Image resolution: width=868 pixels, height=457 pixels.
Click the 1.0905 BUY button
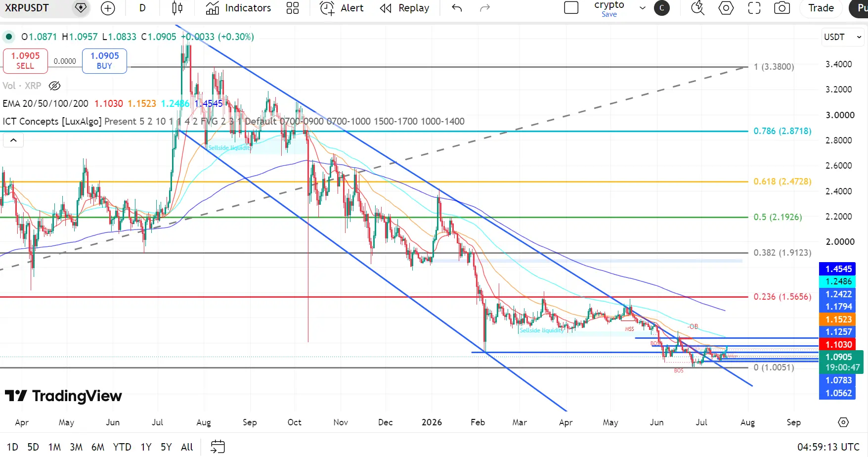pyautogui.click(x=104, y=61)
